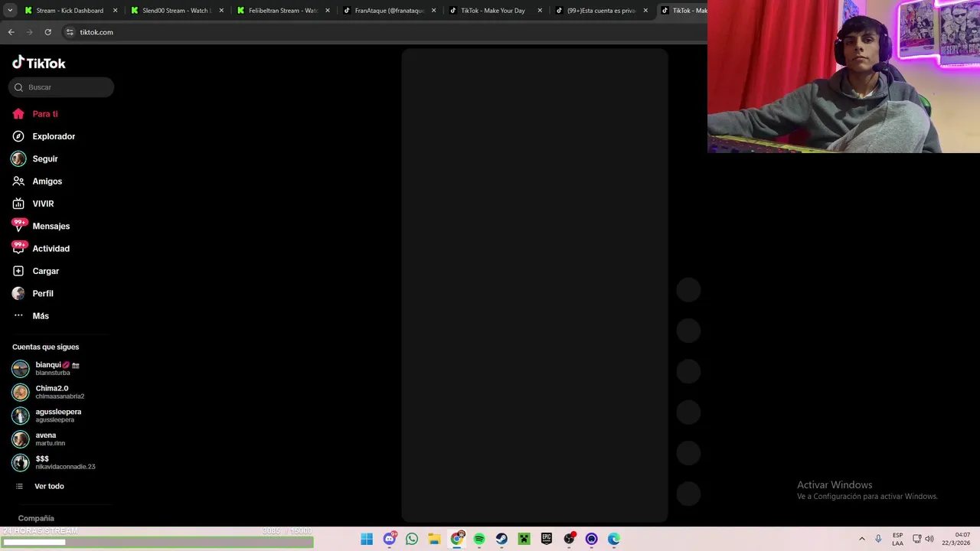Click the VIVIR live TV icon
The height and width of the screenshot is (551, 980).
pos(18,204)
